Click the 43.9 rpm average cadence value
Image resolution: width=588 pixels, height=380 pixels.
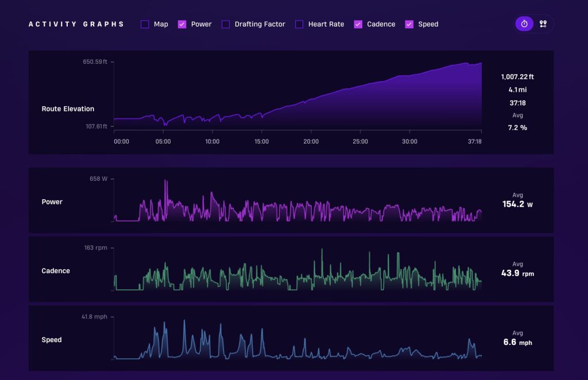517,273
